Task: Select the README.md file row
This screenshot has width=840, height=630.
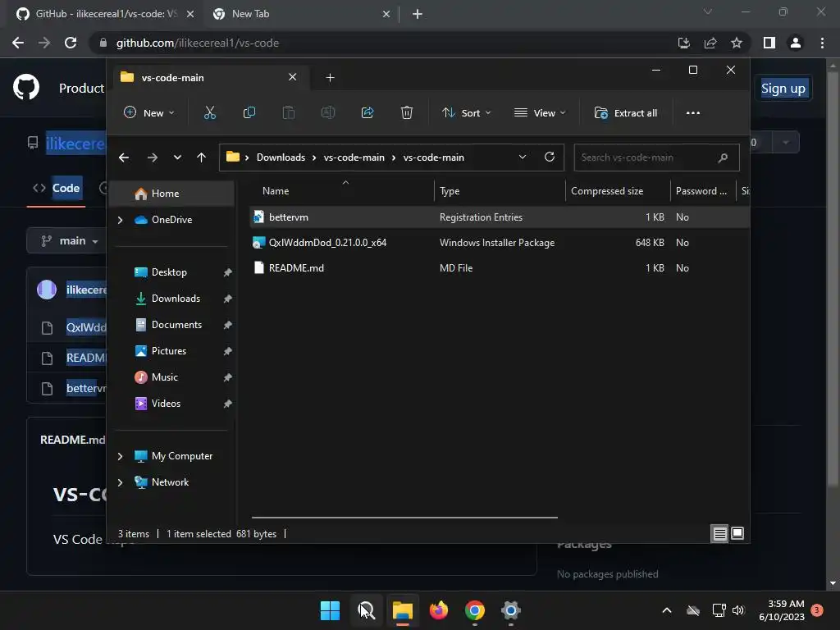Action: [x=500, y=268]
